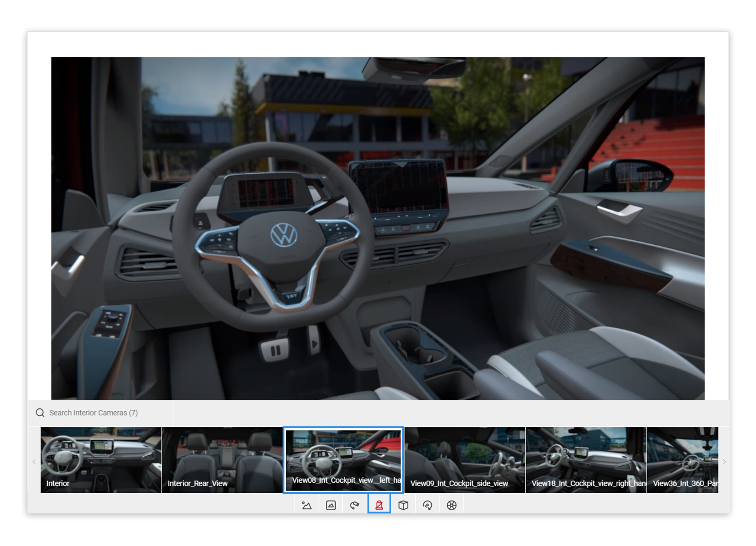Select the View18_Int_Cockpit_view_right thumbnail
The image size is (756, 546).
pos(586,460)
